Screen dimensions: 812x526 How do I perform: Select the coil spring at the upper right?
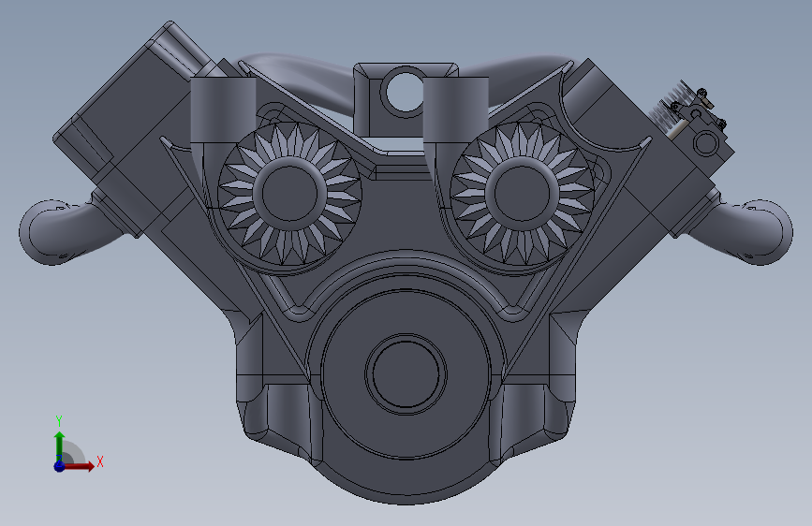point(668,109)
